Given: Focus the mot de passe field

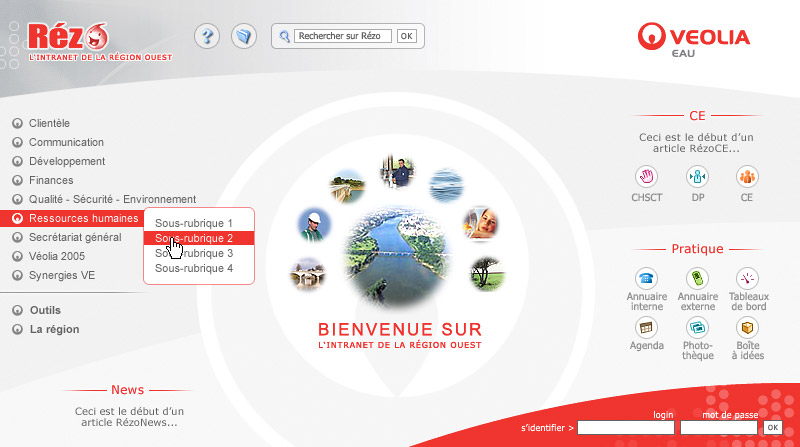Looking at the screenshot, I should [719, 428].
